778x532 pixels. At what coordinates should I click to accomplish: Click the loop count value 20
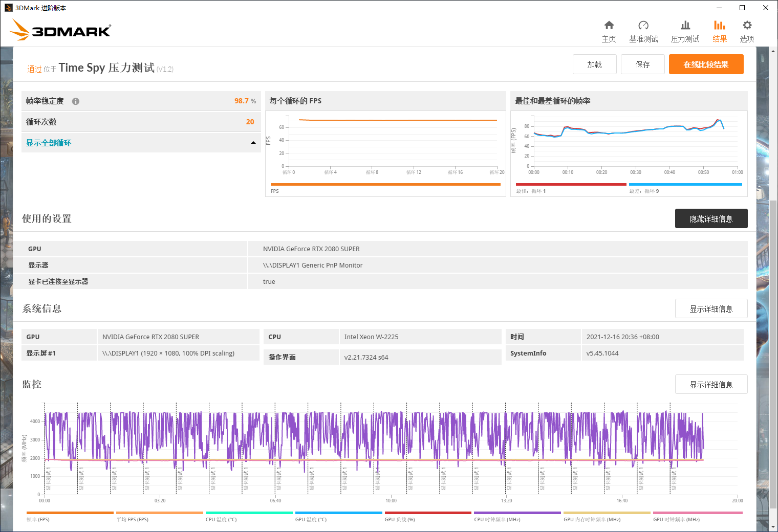point(250,122)
